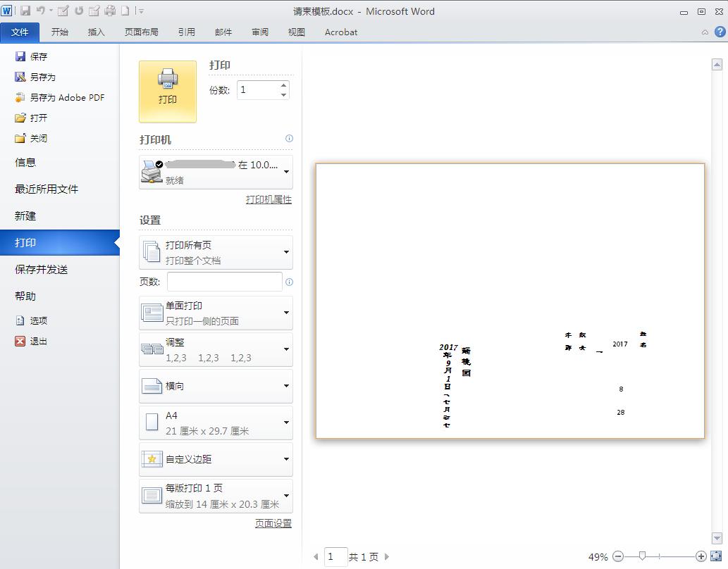Click inside the 页数 input field
This screenshot has height=569, width=728.
224,281
